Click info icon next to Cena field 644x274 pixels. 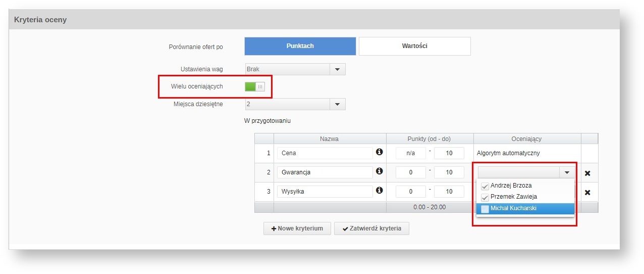[380, 152]
